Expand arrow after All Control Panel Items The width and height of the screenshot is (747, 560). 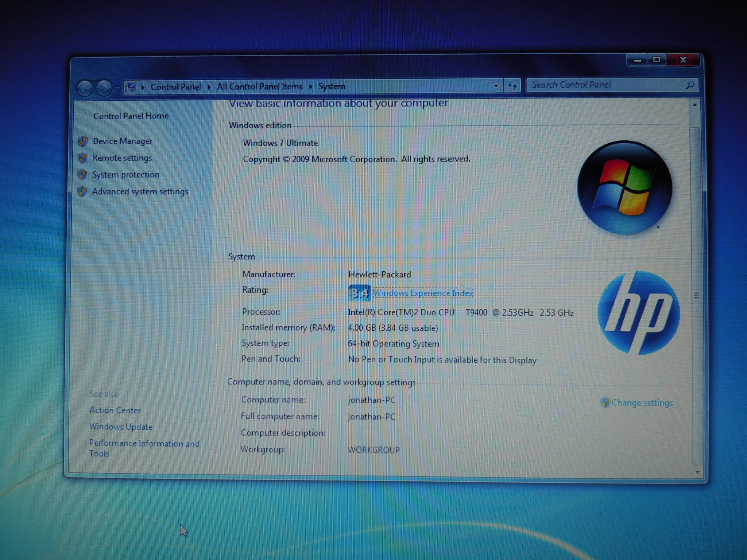pyautogui.click(x=311, y=87)
